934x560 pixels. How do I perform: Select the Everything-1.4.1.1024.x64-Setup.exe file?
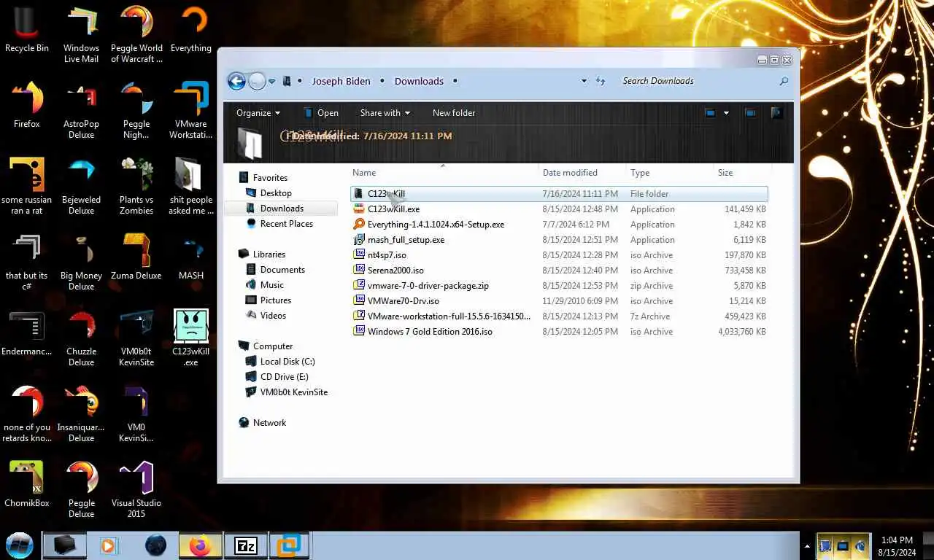pos(559,225)
